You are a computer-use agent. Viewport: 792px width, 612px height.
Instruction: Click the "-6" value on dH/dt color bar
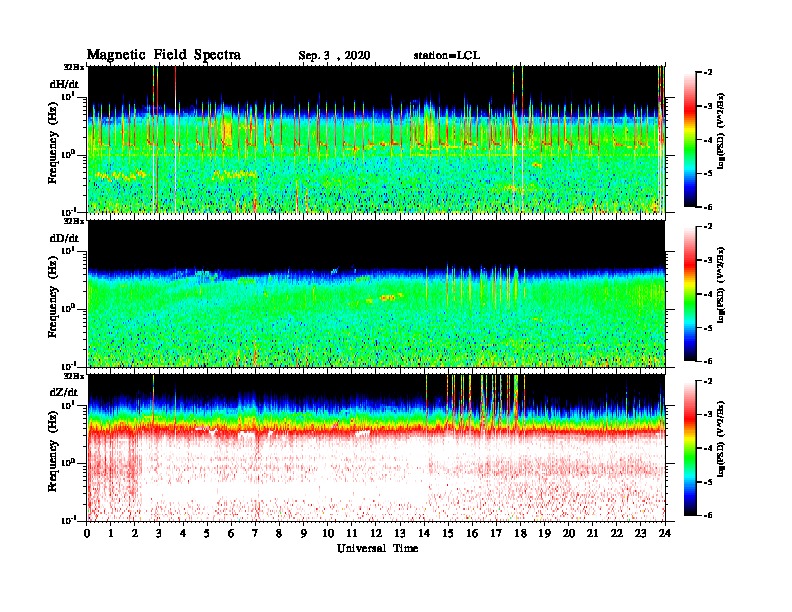[707, 207]
